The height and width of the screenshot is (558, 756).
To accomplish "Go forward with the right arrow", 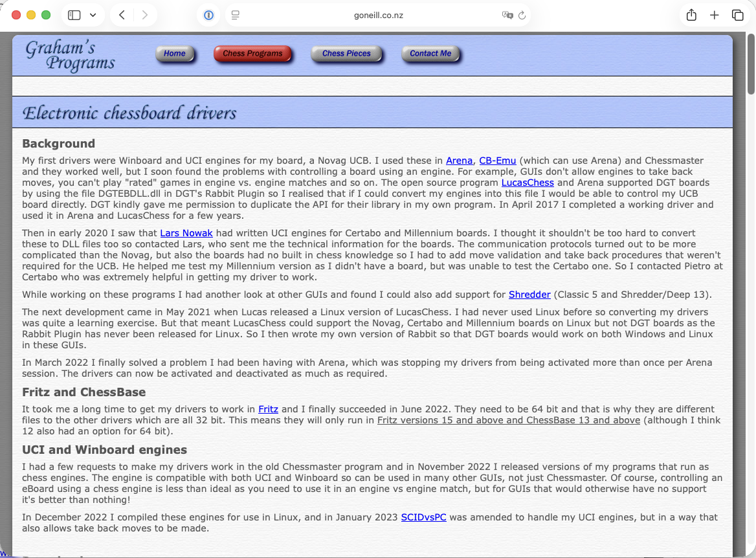I will tap(144, 15).
